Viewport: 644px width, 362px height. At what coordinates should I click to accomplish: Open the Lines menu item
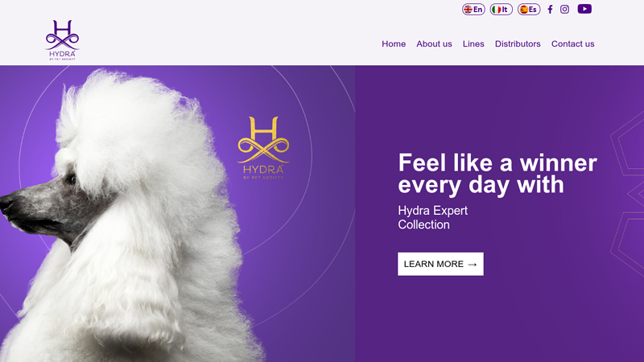pyautogui.click(x=473, y=44)
